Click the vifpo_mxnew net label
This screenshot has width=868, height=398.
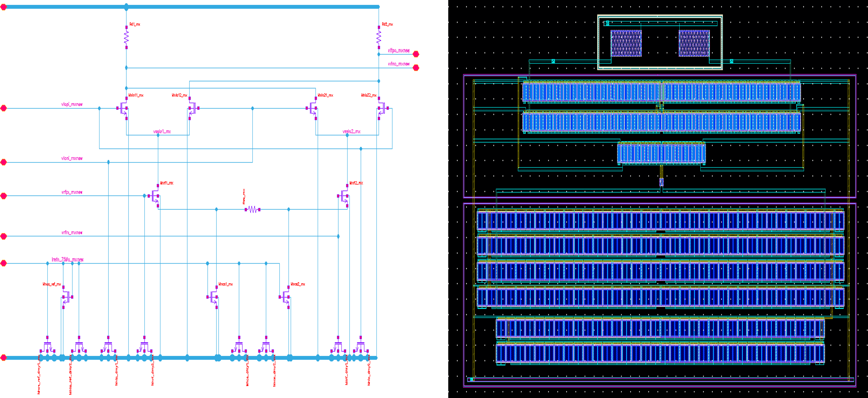point(399,51)
